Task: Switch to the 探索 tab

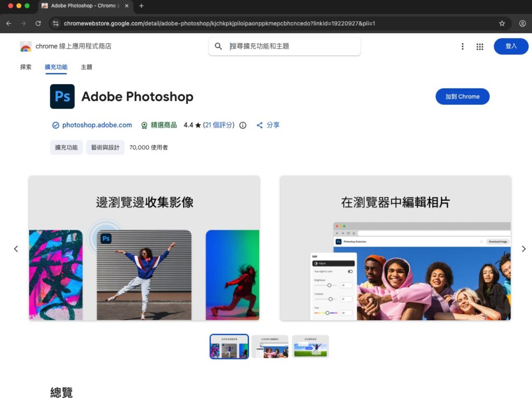Action: [26, 67]
